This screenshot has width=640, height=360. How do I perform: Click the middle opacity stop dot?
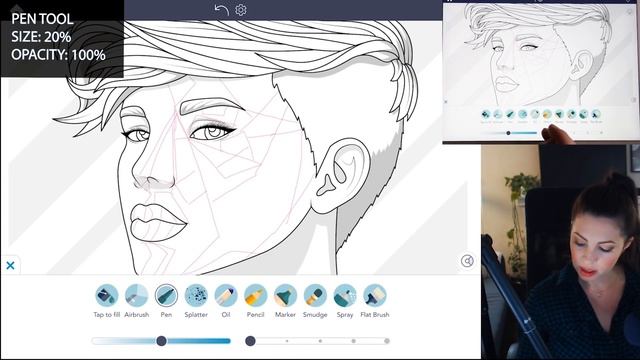(320, 341)
